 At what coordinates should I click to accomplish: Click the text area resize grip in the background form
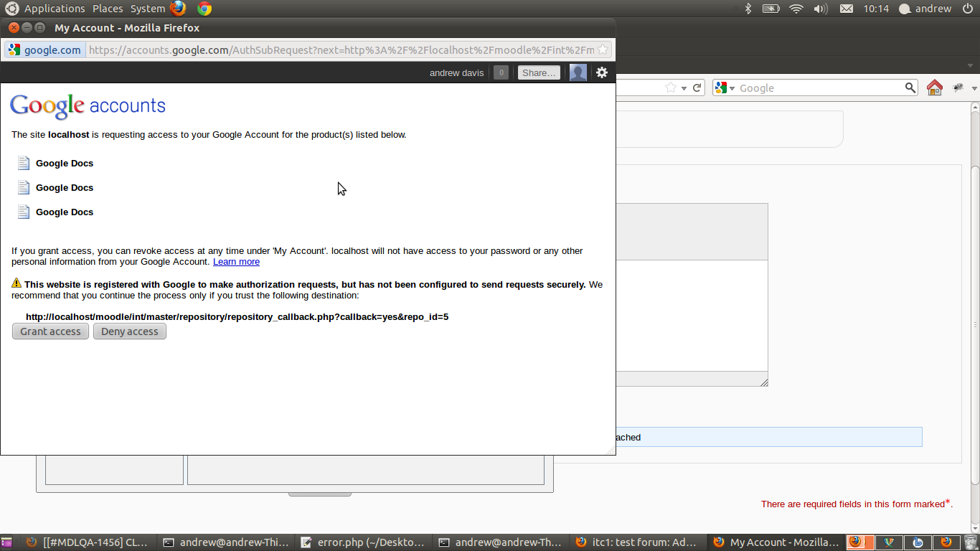tap(764, 382)
